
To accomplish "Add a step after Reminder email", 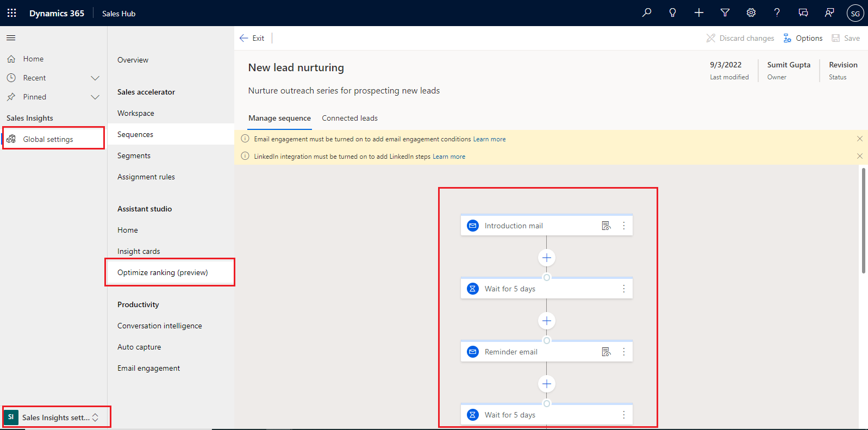I will pos(547,384).
